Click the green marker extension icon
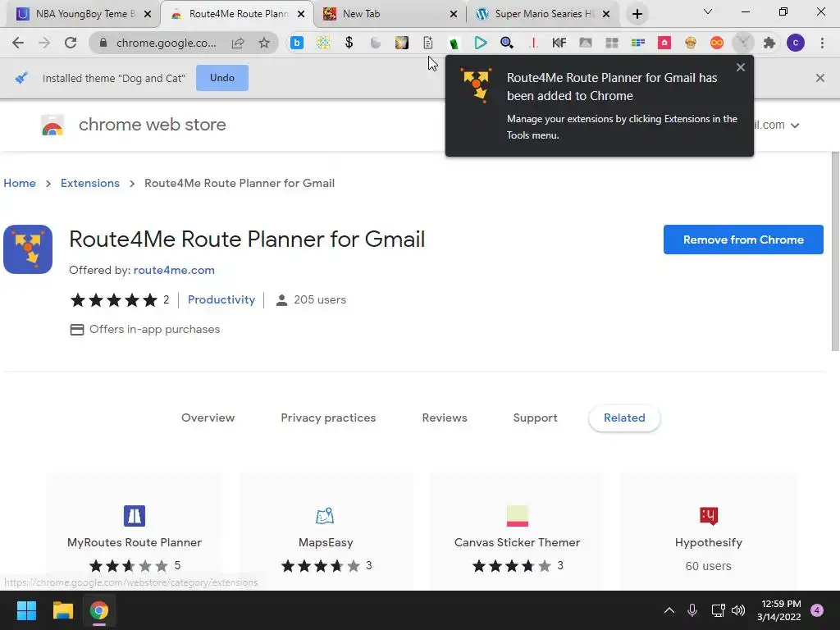 tap(454, 43)
